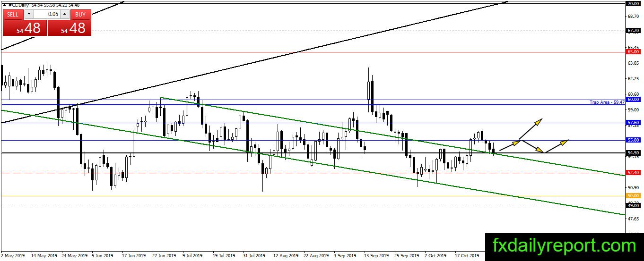Select the first yellow arrow at the latest candle
The width and height of the screenshot is (644, 261).
coord(510,145)
